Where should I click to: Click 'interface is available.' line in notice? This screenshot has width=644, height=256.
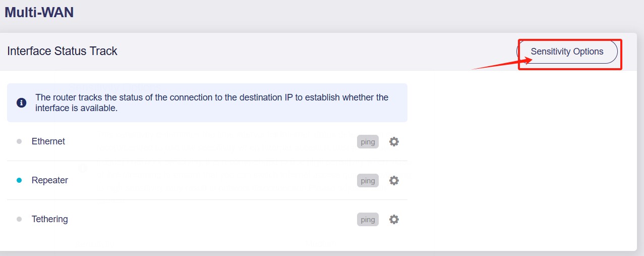coord(76,108)
